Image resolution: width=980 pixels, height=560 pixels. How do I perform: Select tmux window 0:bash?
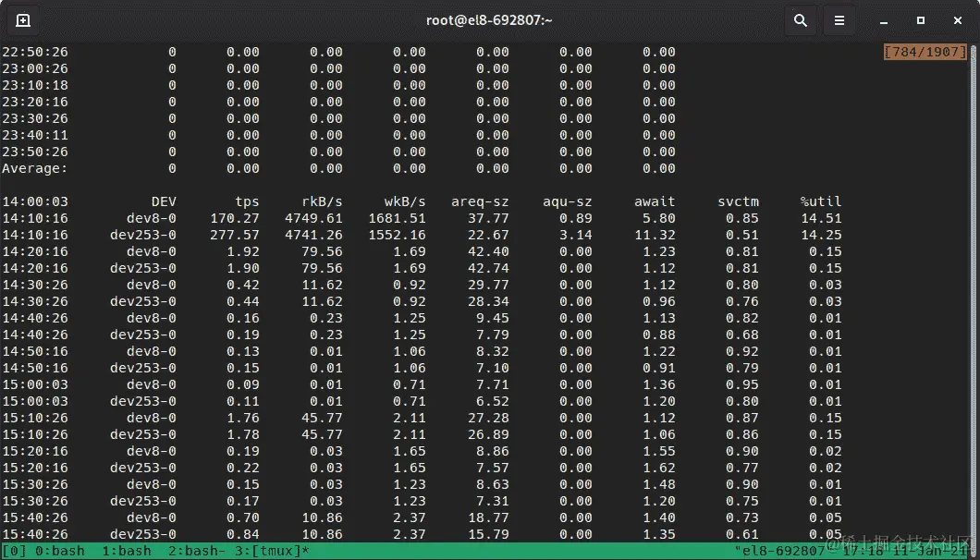pyautogui.click(x=59, y=551)
